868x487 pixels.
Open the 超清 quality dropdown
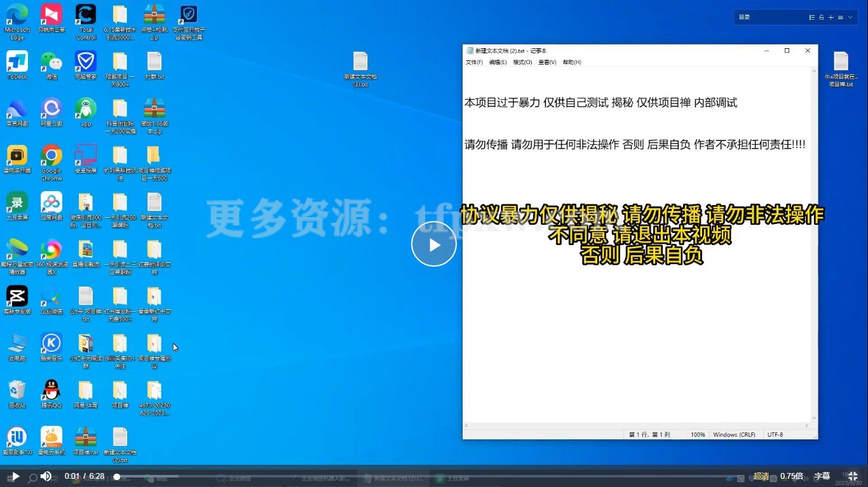point(761,476)
